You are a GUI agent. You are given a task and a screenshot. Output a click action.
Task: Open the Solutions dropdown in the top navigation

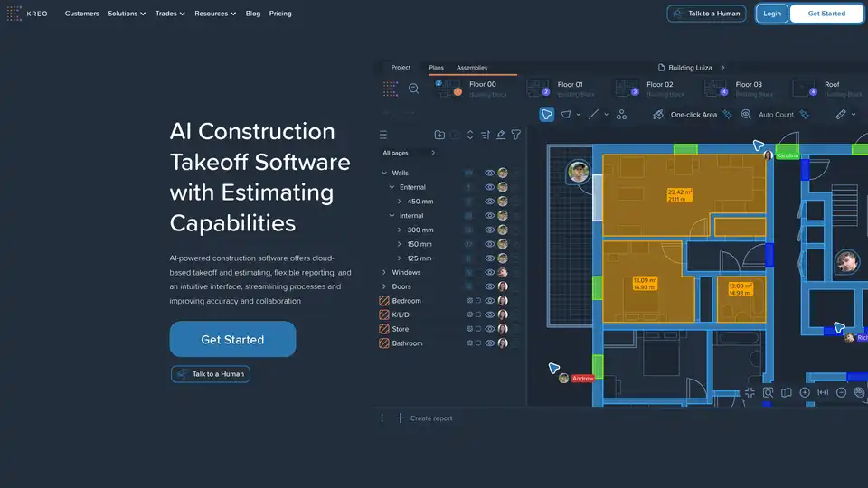127,14
